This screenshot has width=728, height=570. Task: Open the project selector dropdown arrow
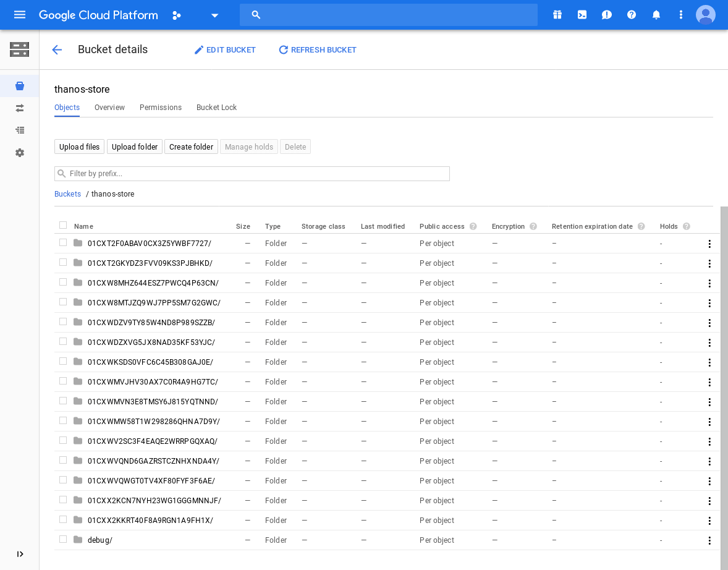(214, 15)
